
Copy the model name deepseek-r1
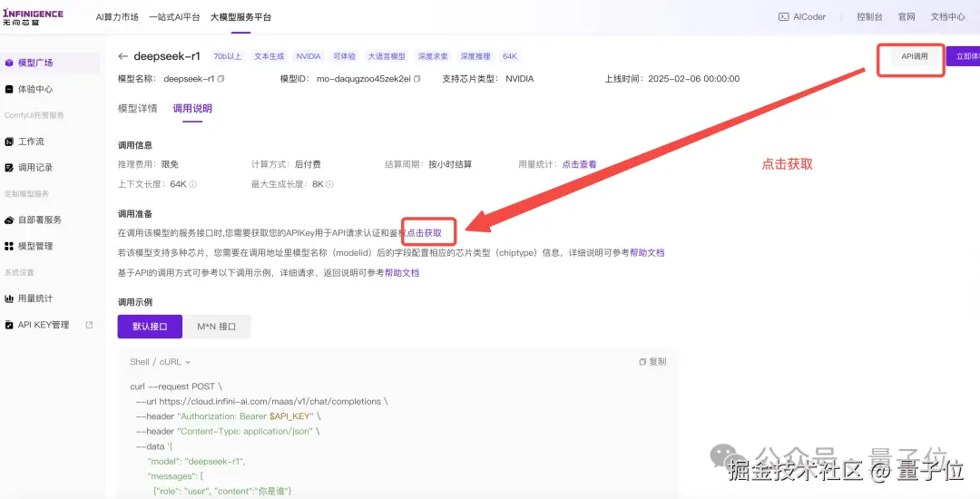220,79
